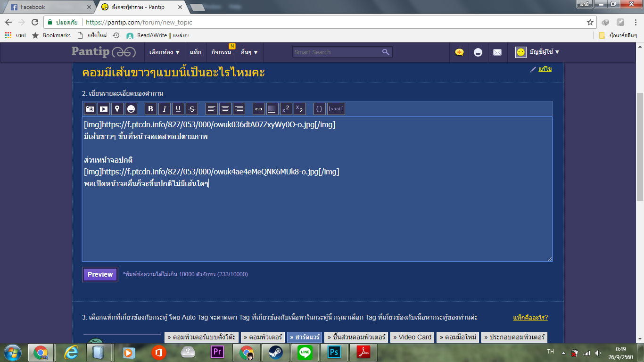Expand the อื่นๆ dropdown menu
The width and height of the screenshot is (644, 362).
point(249,52)
